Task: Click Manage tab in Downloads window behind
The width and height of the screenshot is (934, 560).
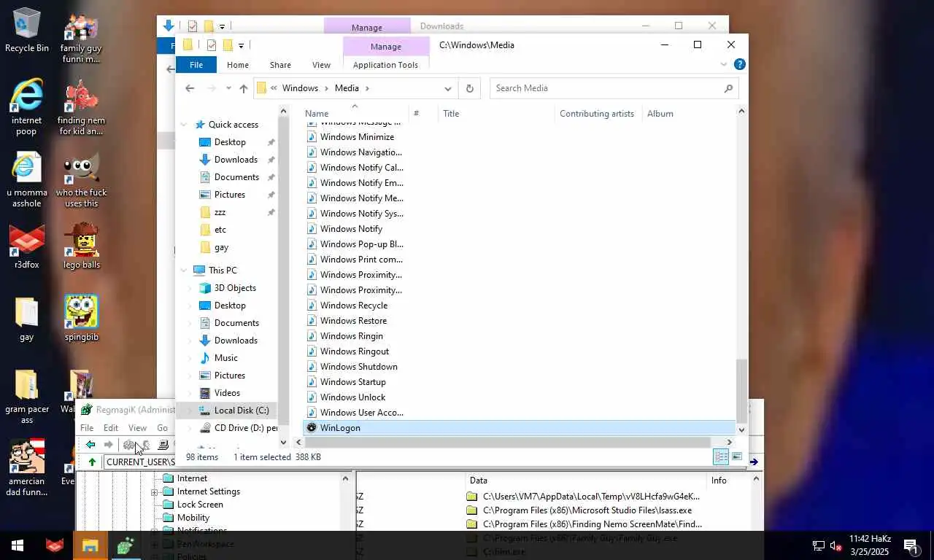Action: (366, 27)
